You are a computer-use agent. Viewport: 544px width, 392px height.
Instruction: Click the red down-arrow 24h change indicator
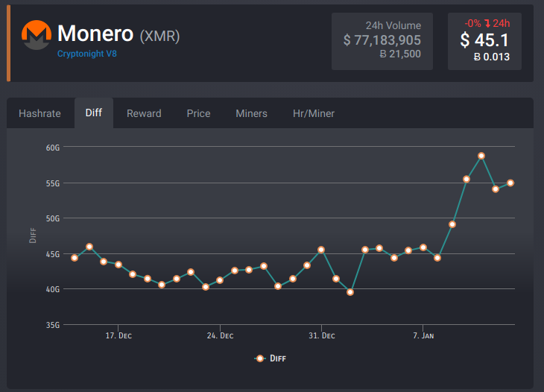click(487, 23)
